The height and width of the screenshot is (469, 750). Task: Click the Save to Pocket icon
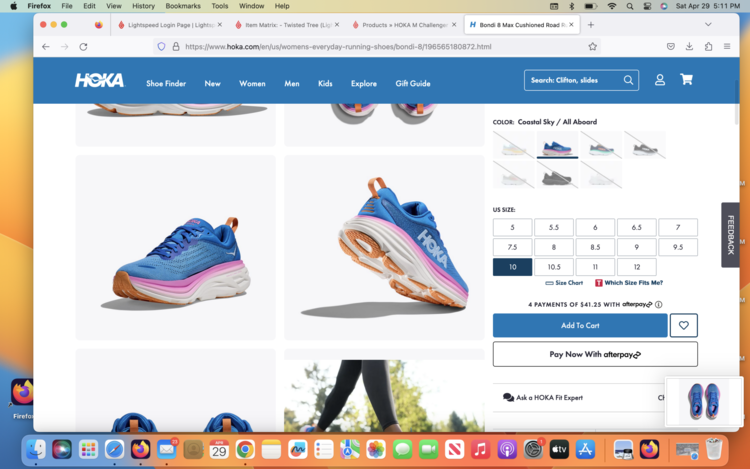click(671, 46)
